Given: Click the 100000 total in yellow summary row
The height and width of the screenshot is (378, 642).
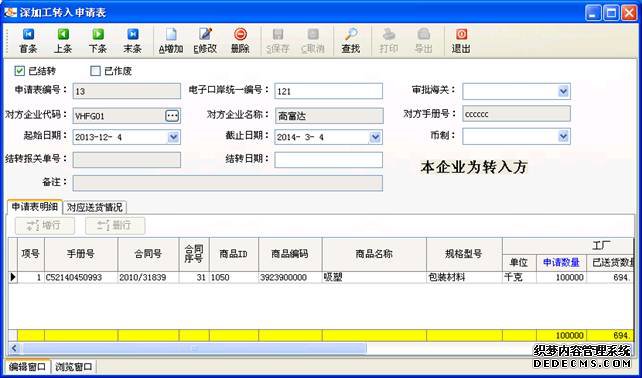Looking at the screenshot, I should [x=561, y=335].
